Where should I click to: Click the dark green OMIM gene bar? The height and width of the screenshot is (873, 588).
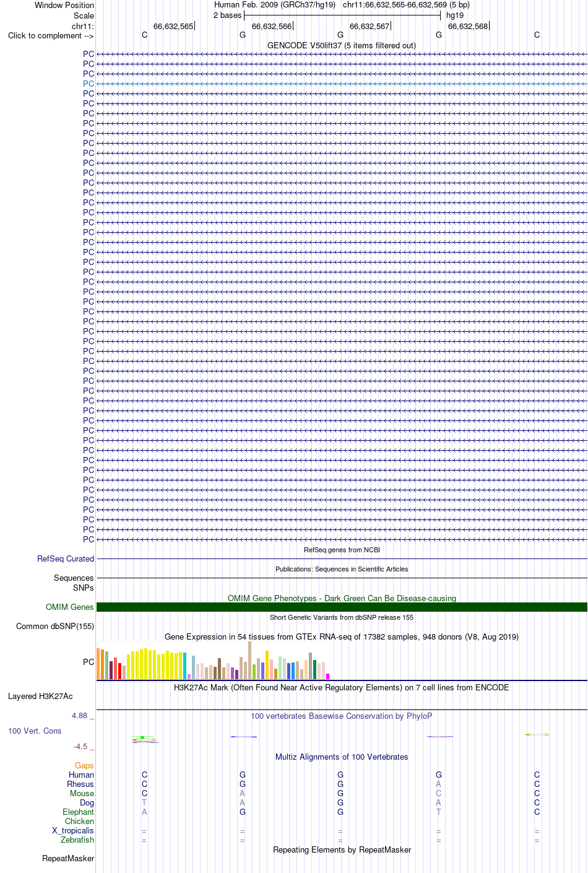tap(342, 607)
